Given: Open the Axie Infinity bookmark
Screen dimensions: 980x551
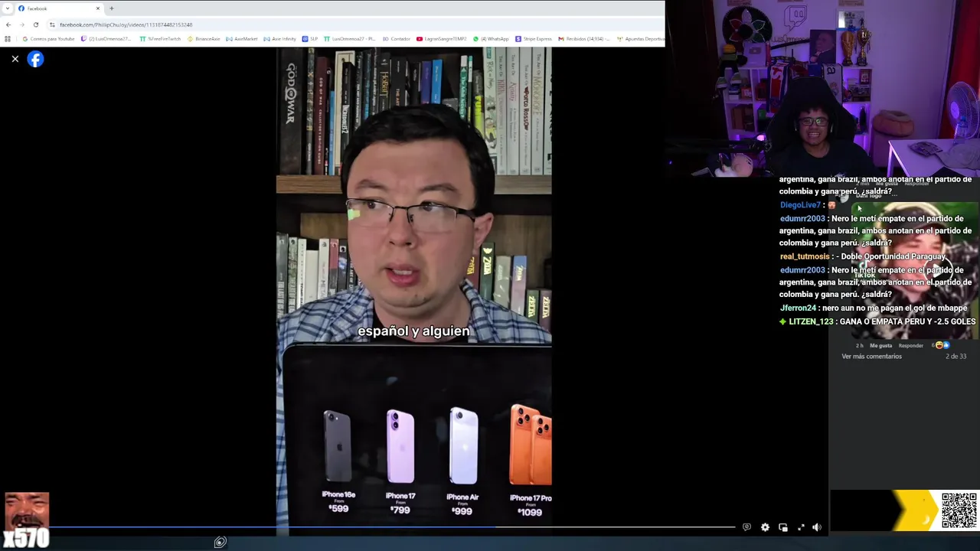Looking at the screenshot, I should [279, 39].
